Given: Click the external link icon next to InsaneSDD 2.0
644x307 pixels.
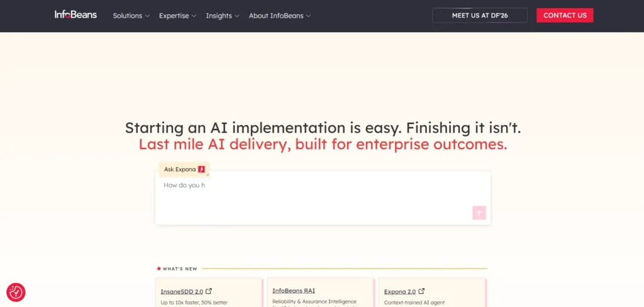Looking at the screenshot, I should point(209,291).
